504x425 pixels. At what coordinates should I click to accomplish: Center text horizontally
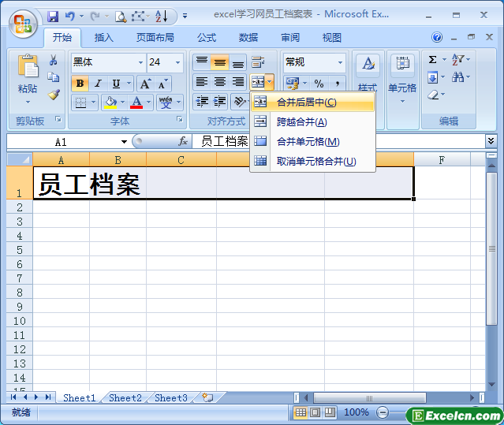click(x=220, y=82)
